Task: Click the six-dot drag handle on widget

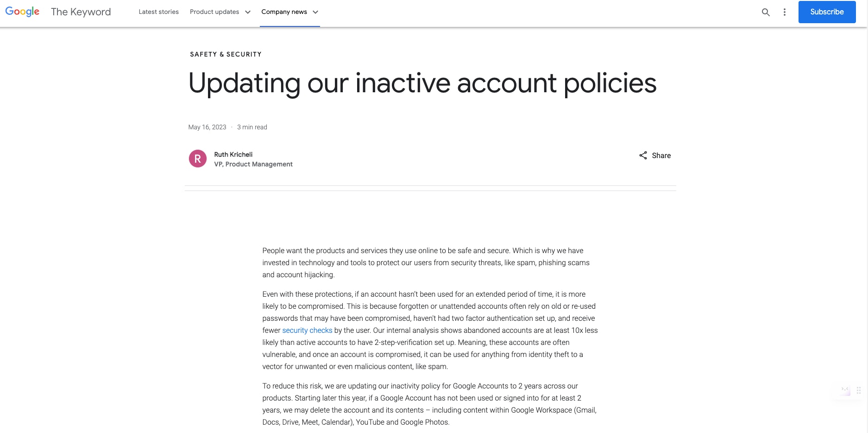Action: [x=858, y=390]
